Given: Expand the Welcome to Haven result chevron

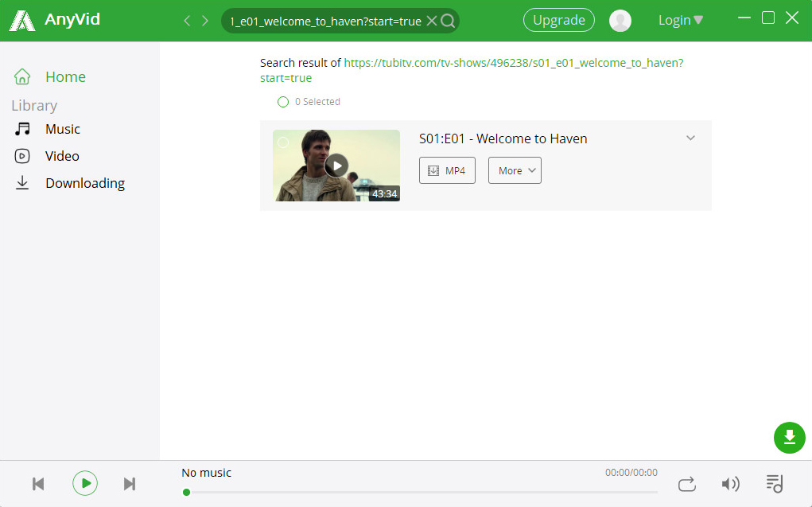Looking at the screenshot, I should tap(690, 138).
